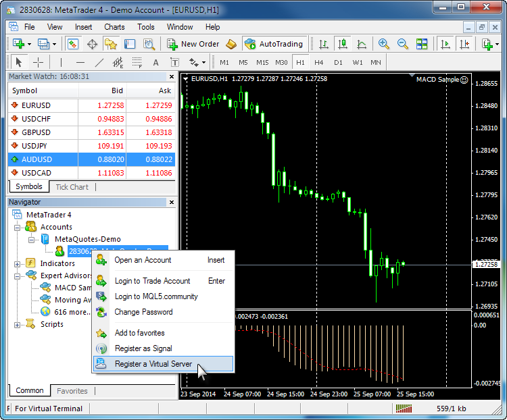Toggle the Auto Scroll chart icon
Viewport: 507px width, 420px height.
pyautogui.click(x=445, y=44)
